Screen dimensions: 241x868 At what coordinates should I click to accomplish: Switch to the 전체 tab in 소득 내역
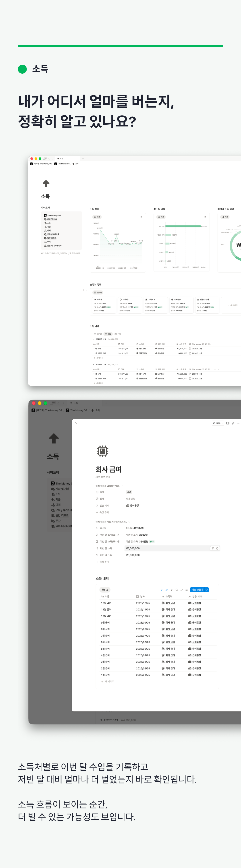pyautogui.click(x=118, y=334)
